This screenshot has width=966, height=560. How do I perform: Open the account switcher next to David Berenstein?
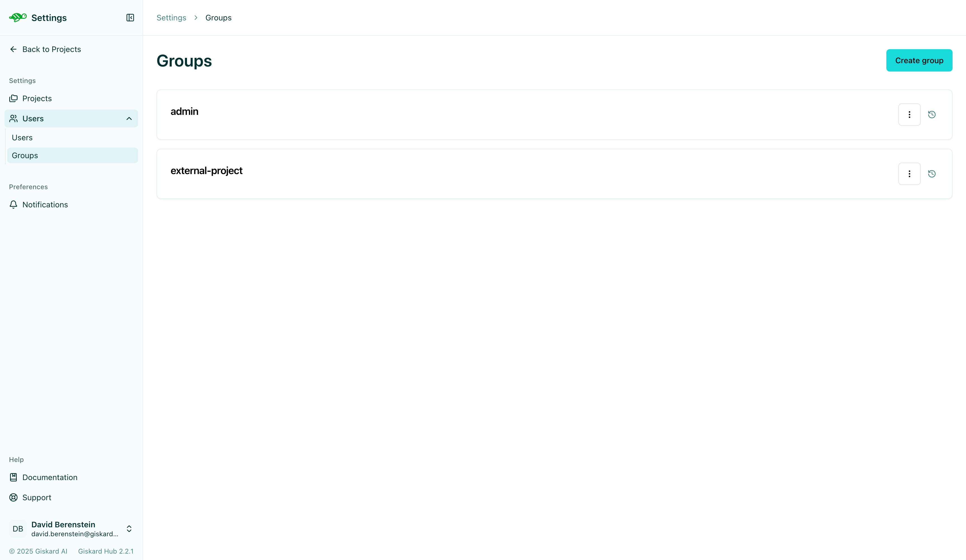coord(129,529)
